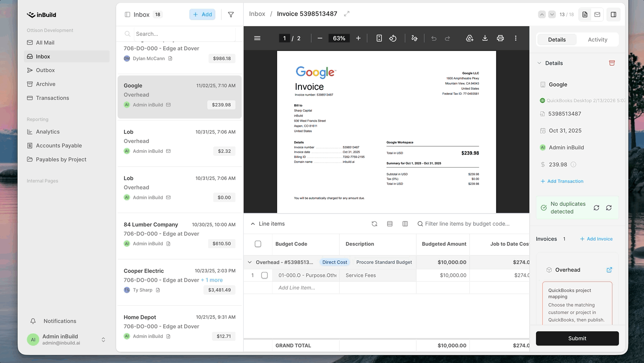Screen dimensions: 644x363
Task: Open the inbox filter funnel
Action: pyautogui.click(x=231, y=15)
